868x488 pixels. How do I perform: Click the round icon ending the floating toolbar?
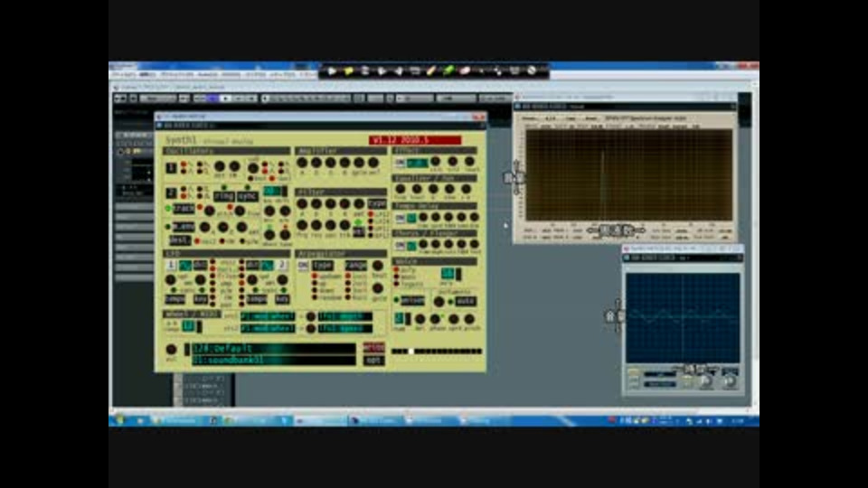tap(532, 70)
